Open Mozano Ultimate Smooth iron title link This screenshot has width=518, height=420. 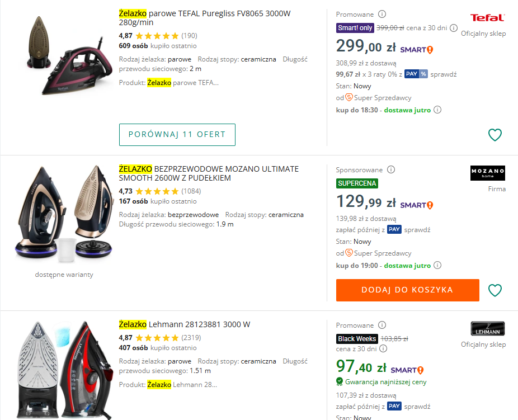(209, 173)
